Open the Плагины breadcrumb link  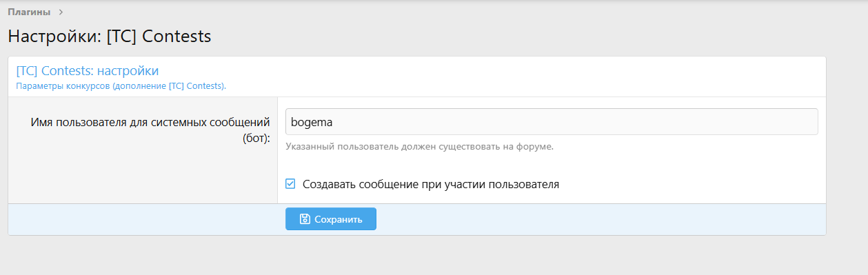29,12
